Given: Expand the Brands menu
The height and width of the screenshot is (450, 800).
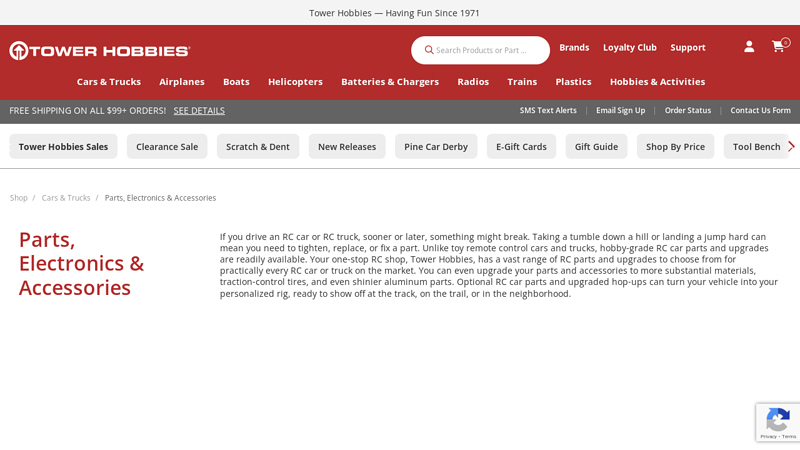Looking at the screenshot, I should (574, 47).
